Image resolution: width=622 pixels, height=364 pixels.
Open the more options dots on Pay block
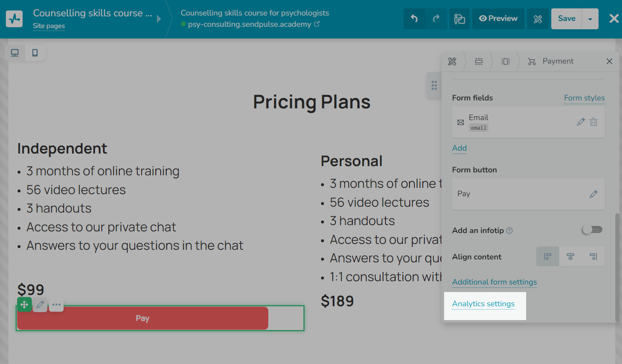coord(57,305)
